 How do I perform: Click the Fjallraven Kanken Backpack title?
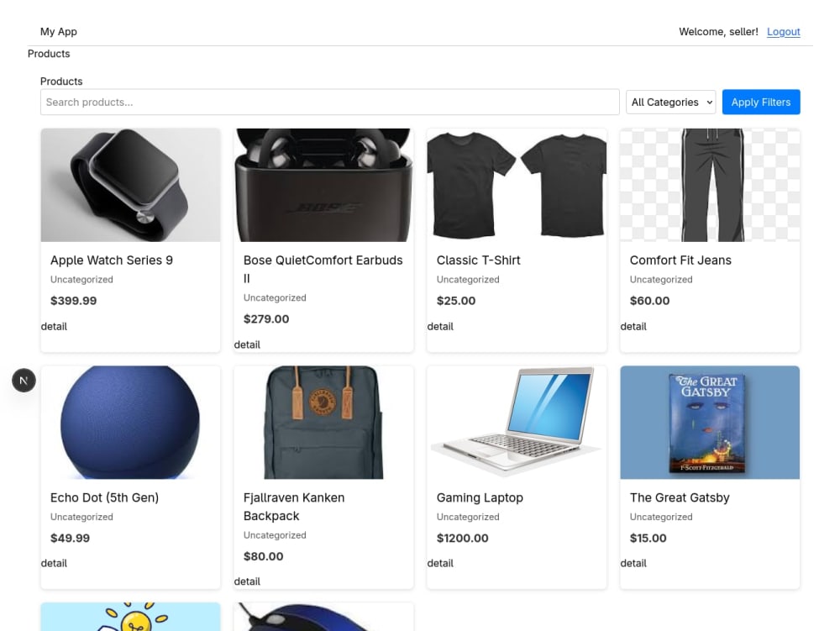(x=294, y=507)
